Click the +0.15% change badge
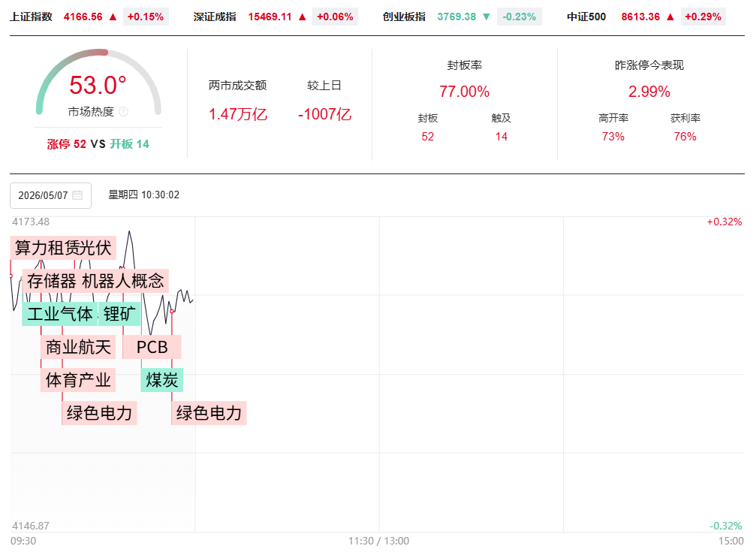756x552 pixels. pyautogui.click(x=146, y=17)
